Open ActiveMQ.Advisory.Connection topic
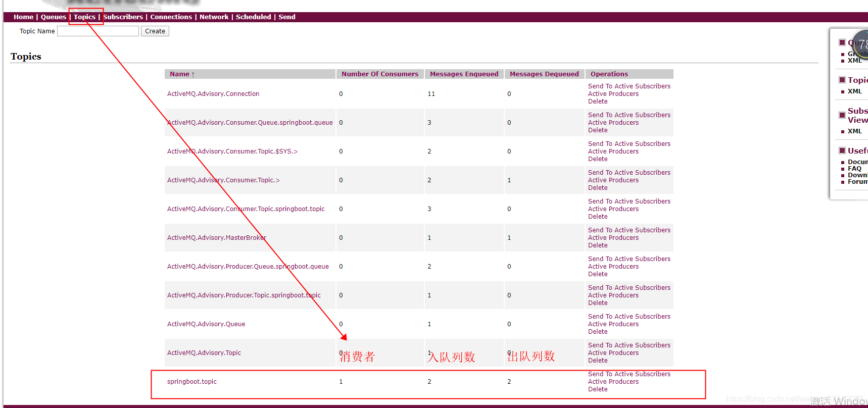868x408 pixels. (213, 94)
